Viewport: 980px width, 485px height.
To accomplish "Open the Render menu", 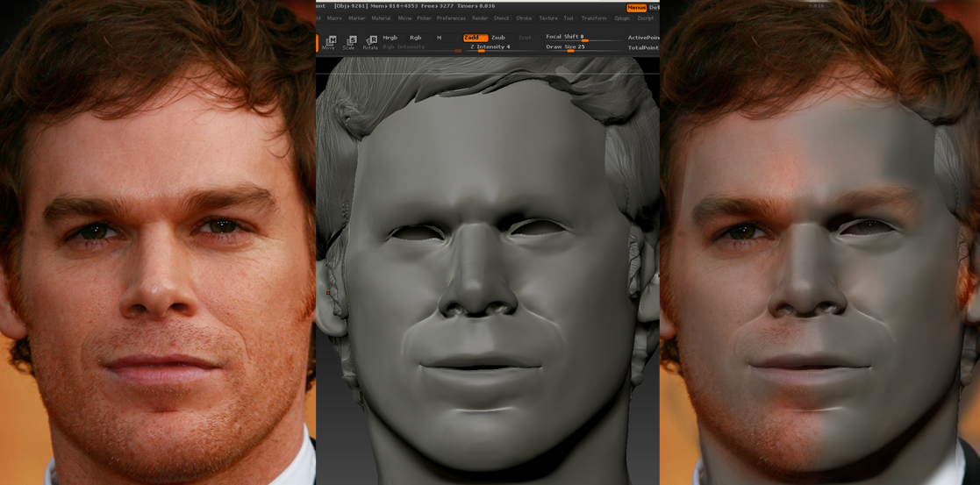I will 480,18.
